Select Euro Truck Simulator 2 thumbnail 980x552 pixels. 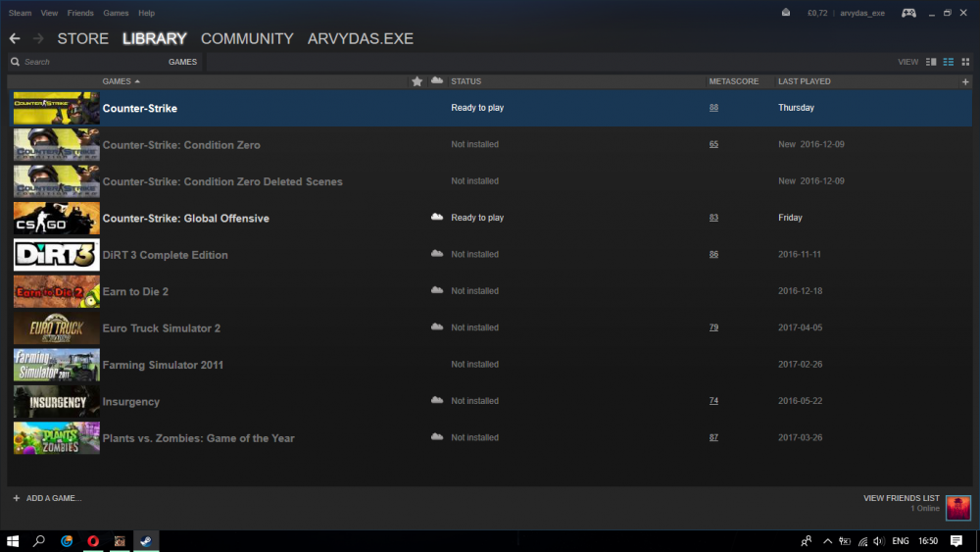pos(56,328)
